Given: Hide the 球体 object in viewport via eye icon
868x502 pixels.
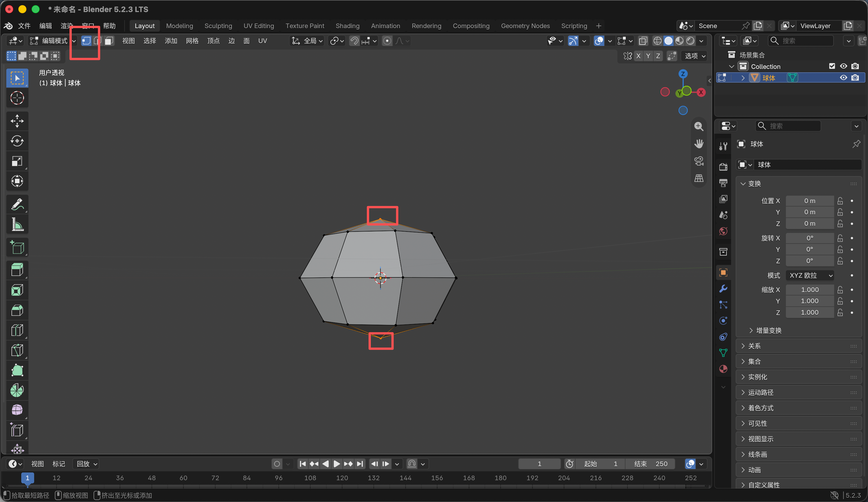Looking at the screenshot, I should pos(843,78).
